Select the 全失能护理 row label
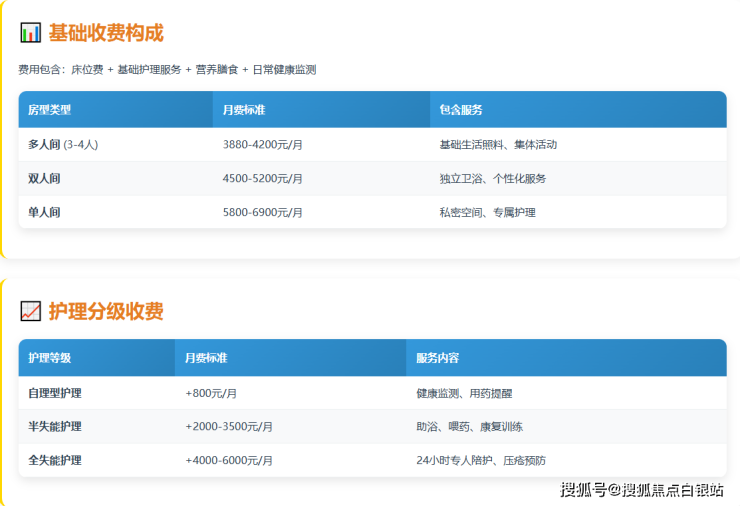The image size is (740, 506). (55, 460)
